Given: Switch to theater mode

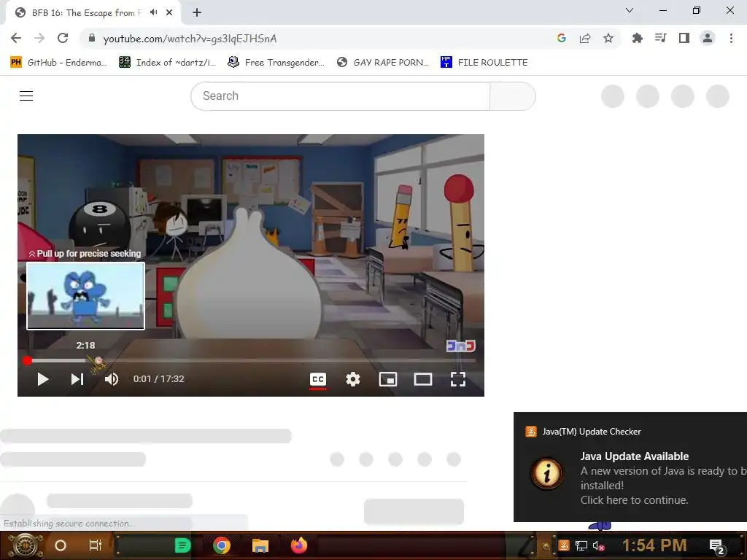Looking at the screenshot, I should pos(423,379).
